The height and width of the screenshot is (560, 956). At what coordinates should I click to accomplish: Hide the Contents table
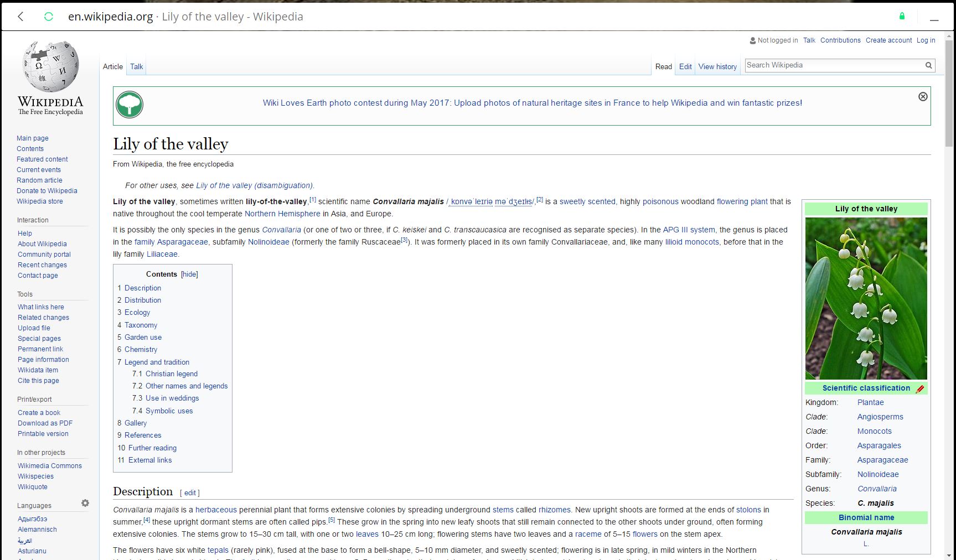coord(189,274)
